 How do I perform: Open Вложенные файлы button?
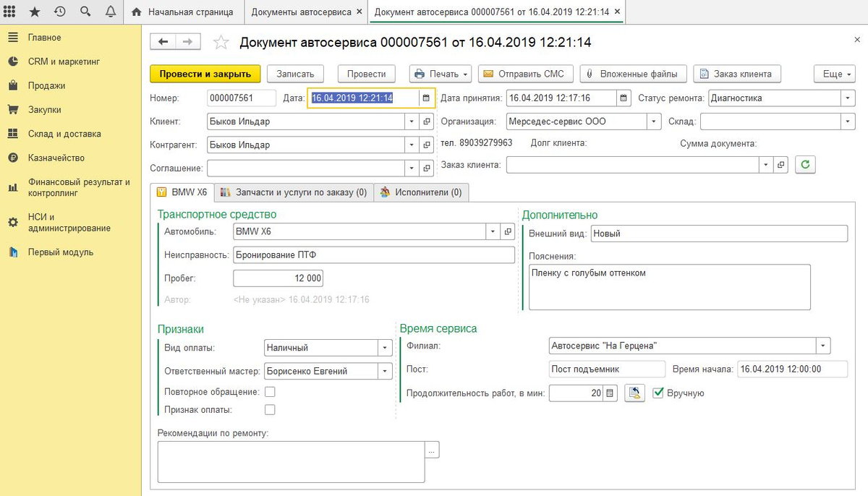tap(634, 74)
